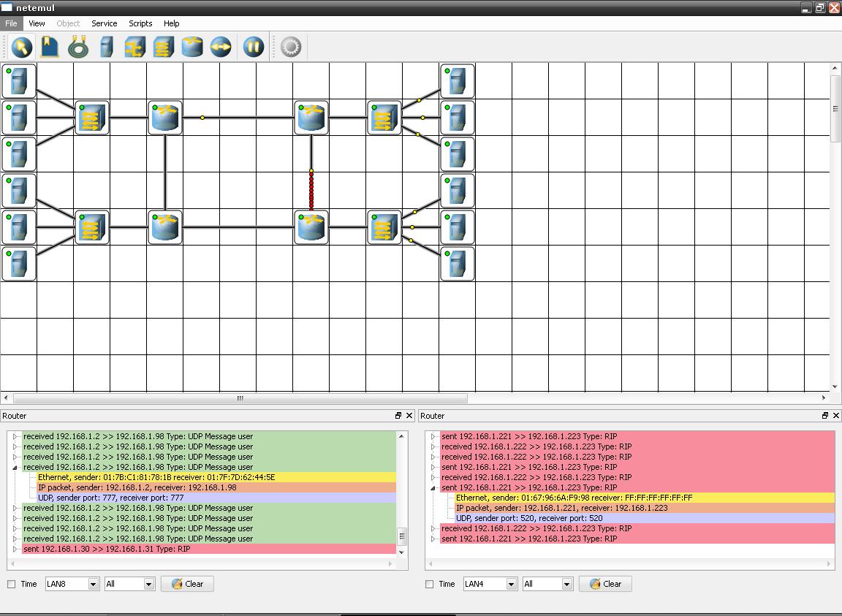Choose the cable connection tool
842x616 pixels.
[78, 47]
